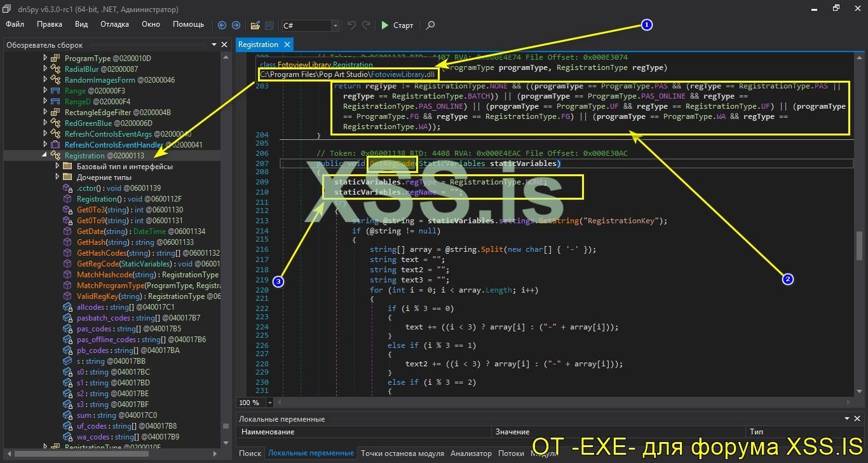Click the Undo arrow in toolbar
The width and height of the screenshot is (868, 463).
pyautogui.click(x=352, y=25)
